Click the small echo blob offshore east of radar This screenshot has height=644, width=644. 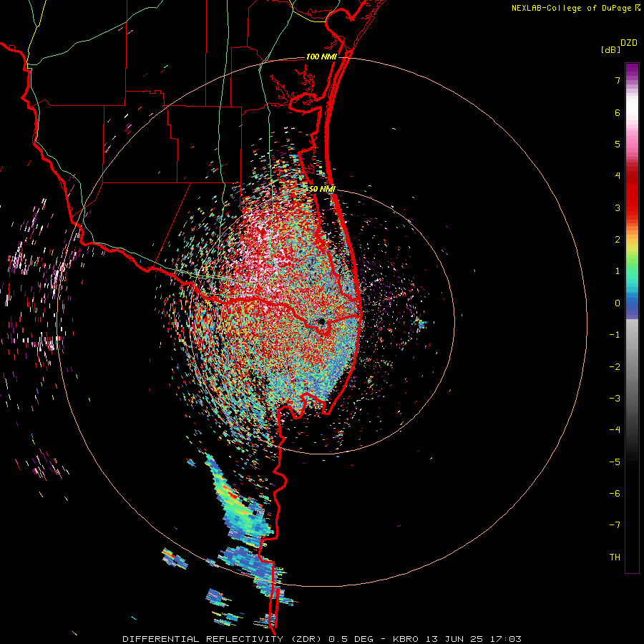(421, 324)
